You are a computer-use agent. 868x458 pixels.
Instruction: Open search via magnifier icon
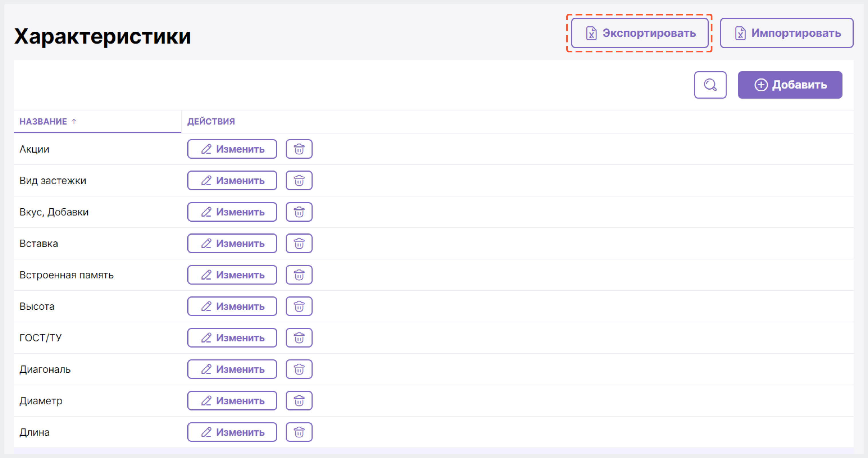(710, 85)
